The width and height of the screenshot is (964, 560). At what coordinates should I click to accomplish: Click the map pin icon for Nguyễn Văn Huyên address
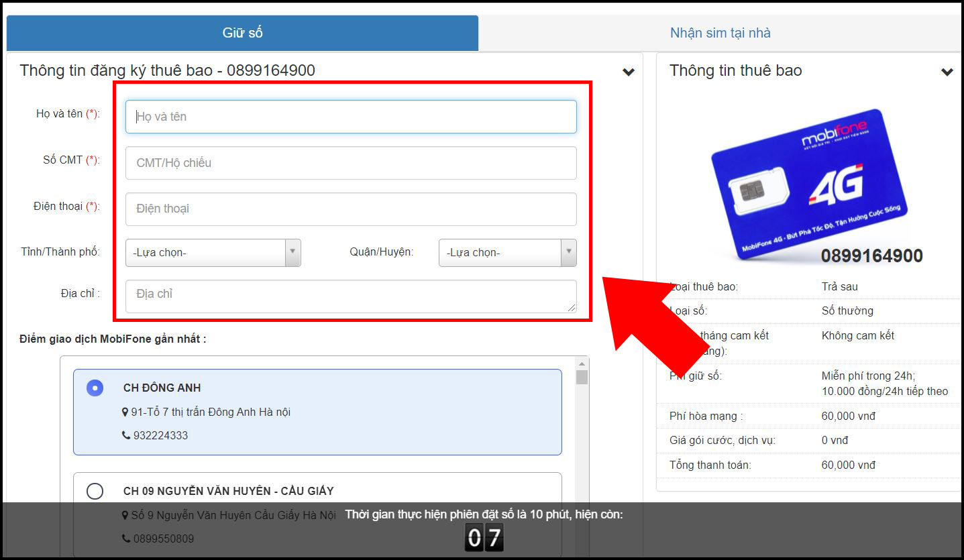tap(125, 515)
